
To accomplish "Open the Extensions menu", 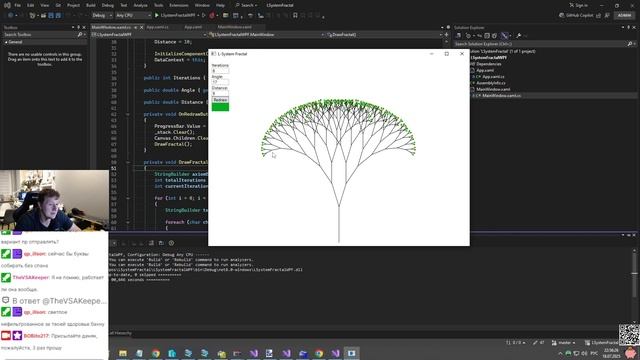I will pyautogui.click(x=179, y=5).
